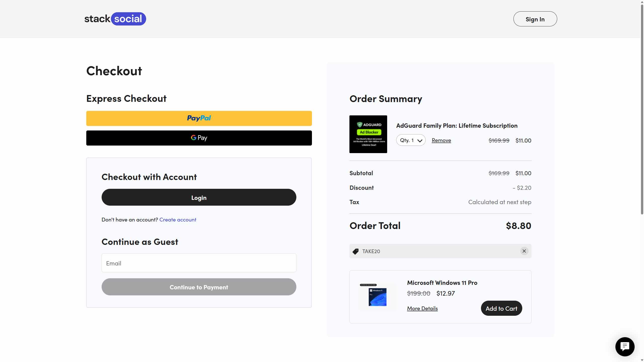Open the Create account link
This screenshot has width=644, height=362.
tap(178, 220)
